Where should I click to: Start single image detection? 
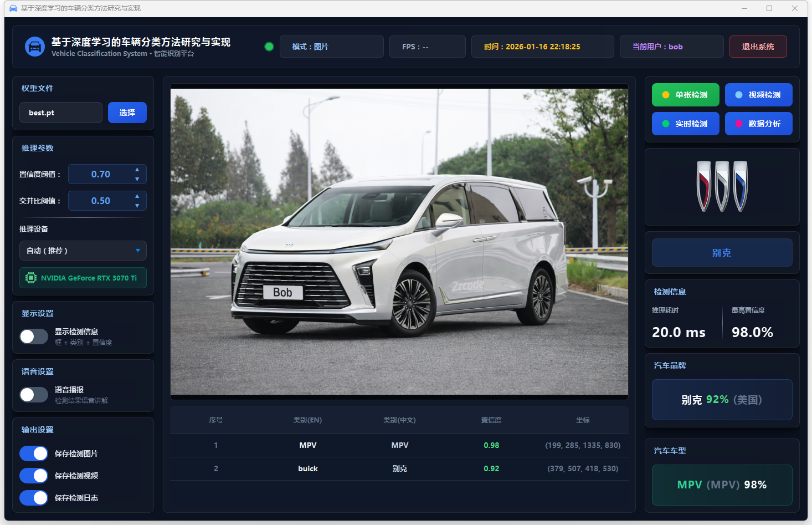[685, 95]
